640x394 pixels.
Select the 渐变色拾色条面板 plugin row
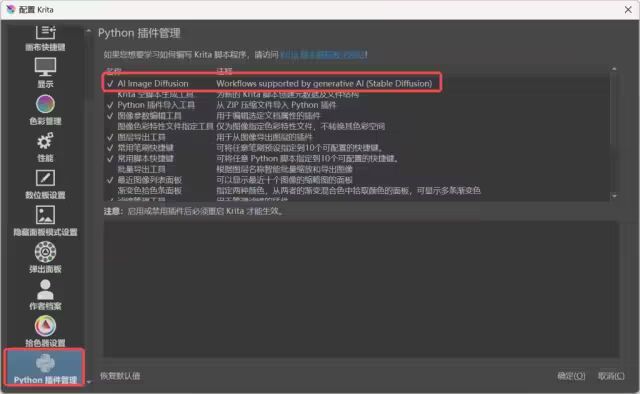pos(357,190)
